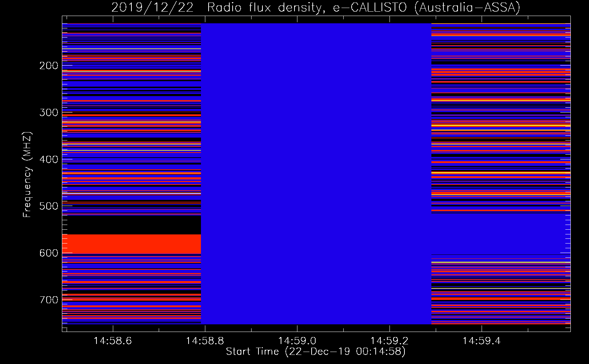Click the '500' frequency tick label
589x364 pixels.
pos(49,206)
